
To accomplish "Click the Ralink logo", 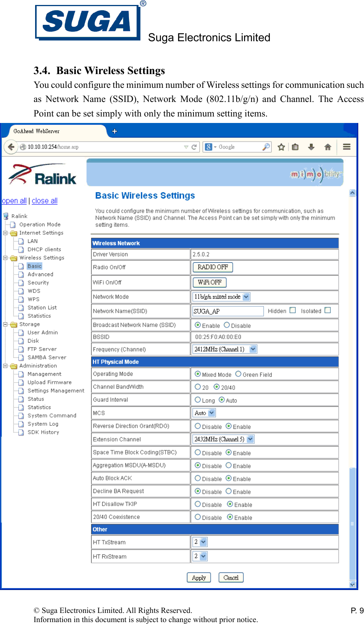I will [42, 175].
